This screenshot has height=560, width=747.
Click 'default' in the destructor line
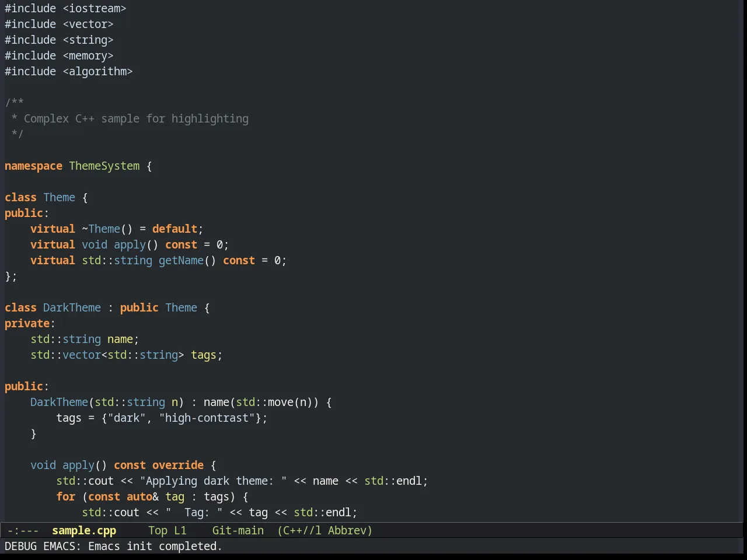click(174, 229)
